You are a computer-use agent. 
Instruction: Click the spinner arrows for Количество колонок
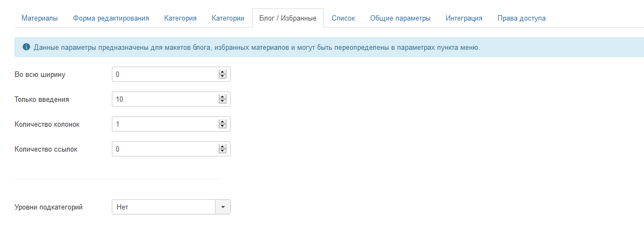click(x=222, y=124)
